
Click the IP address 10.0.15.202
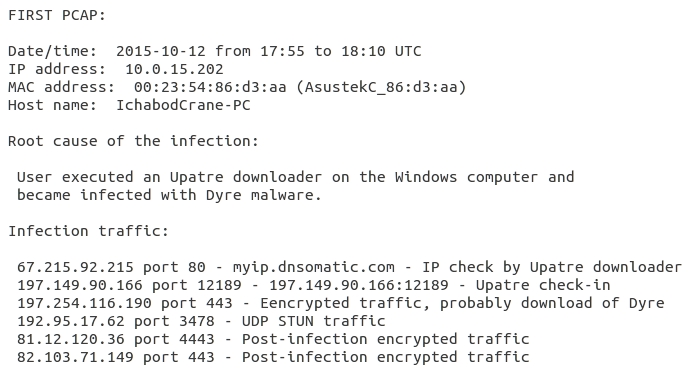(174, 69)
